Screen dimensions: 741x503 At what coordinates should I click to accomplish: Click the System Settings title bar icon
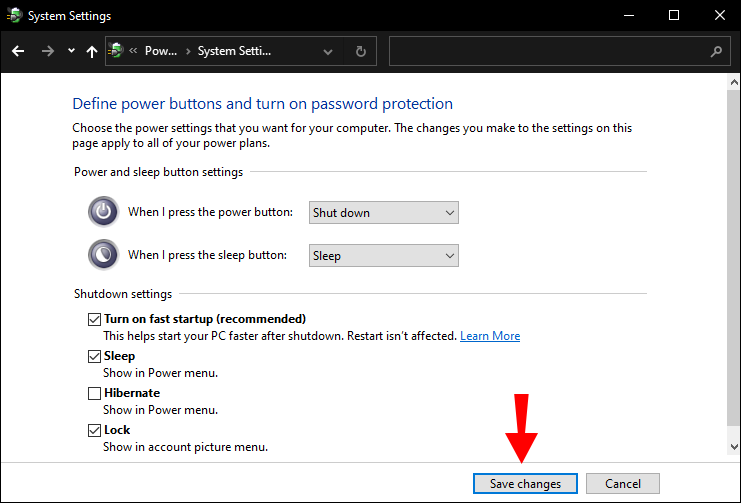tap(13, 16)
